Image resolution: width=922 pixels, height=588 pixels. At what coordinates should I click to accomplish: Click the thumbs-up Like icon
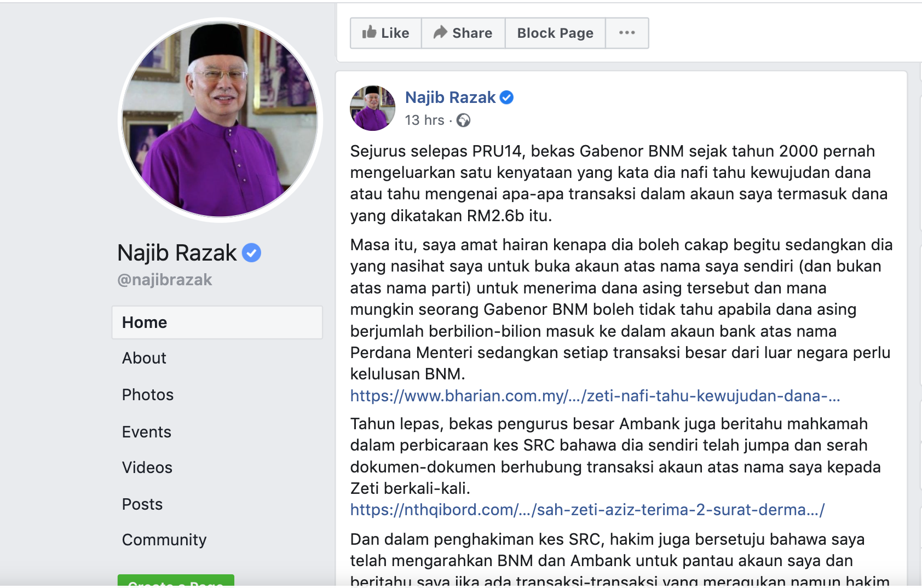click(x=369, y=32)
